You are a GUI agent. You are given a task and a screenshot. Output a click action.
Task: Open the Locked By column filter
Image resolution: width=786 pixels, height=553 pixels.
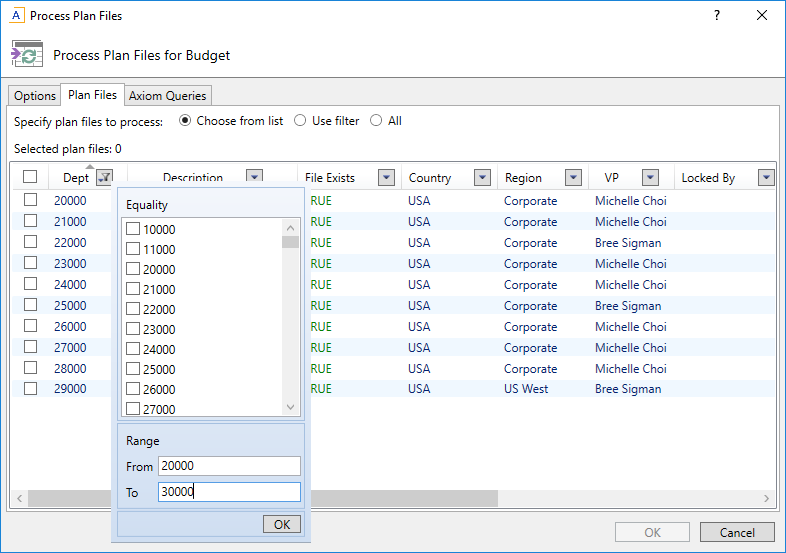(x=766, y=178)
